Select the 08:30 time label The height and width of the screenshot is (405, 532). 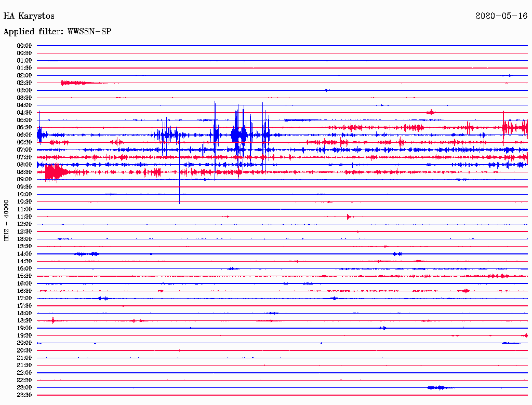pyautogui.click(x=24, y=172)
